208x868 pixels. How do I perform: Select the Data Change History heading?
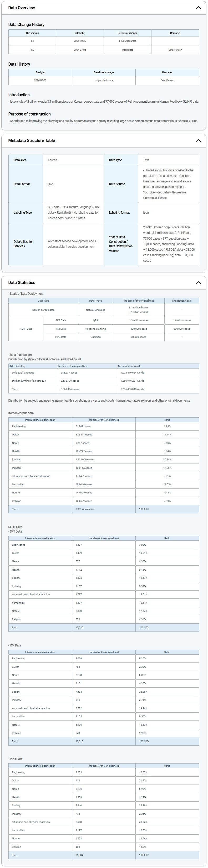pos(26,25)
